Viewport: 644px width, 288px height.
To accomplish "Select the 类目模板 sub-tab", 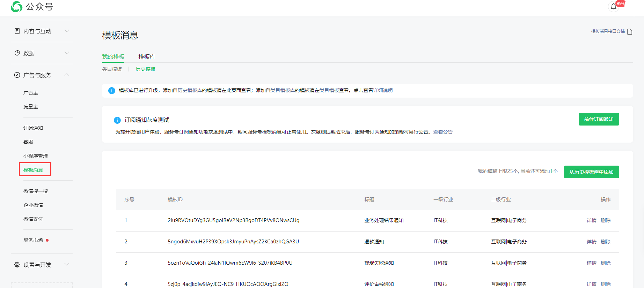I will (112, 69).
